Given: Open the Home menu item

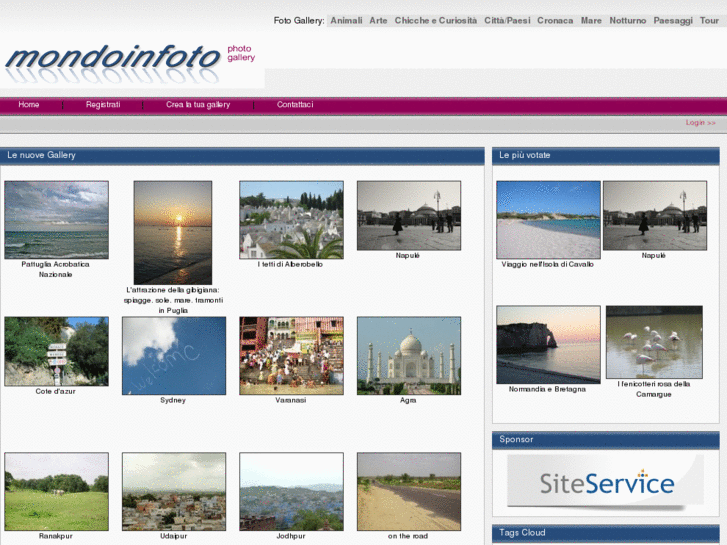Looking at the screenshot, I should [29, 105].
